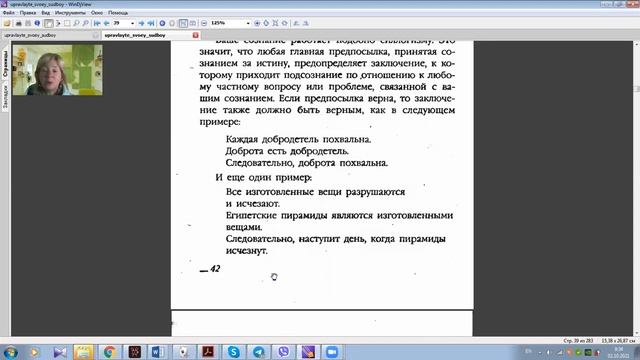Image resolution: width=640 pixels, height=360 pixels.
Task: Open Zoom from the taskbar
Action: point(332,352)
